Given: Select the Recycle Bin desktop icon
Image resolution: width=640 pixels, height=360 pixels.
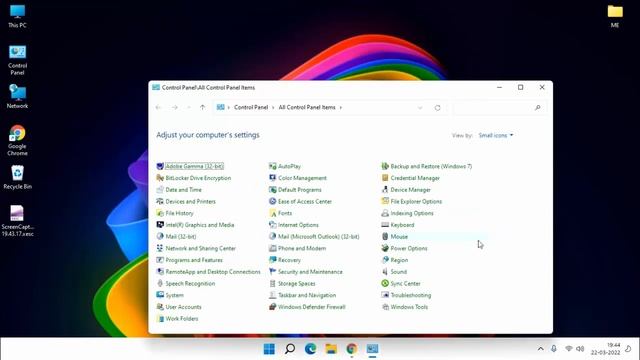Looking at the screenshot, I should click(x=17, y=178).
